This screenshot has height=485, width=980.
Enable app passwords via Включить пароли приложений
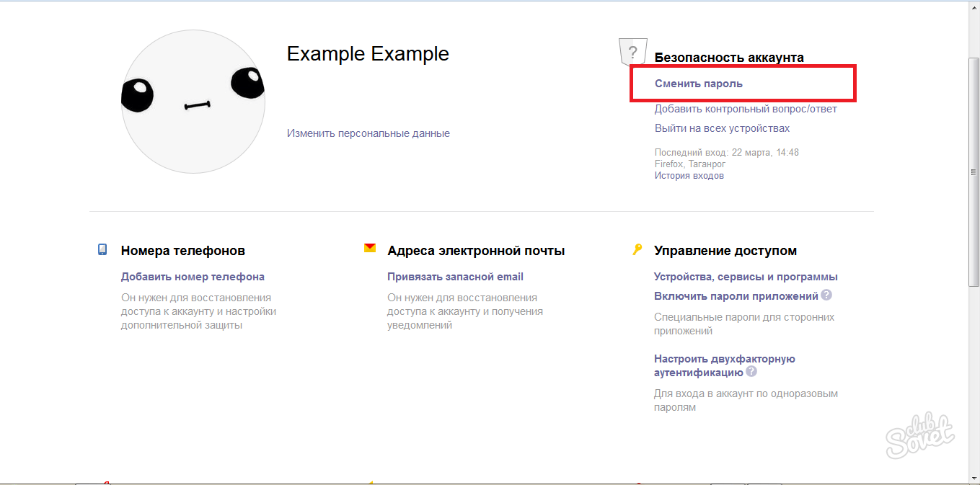736,296
